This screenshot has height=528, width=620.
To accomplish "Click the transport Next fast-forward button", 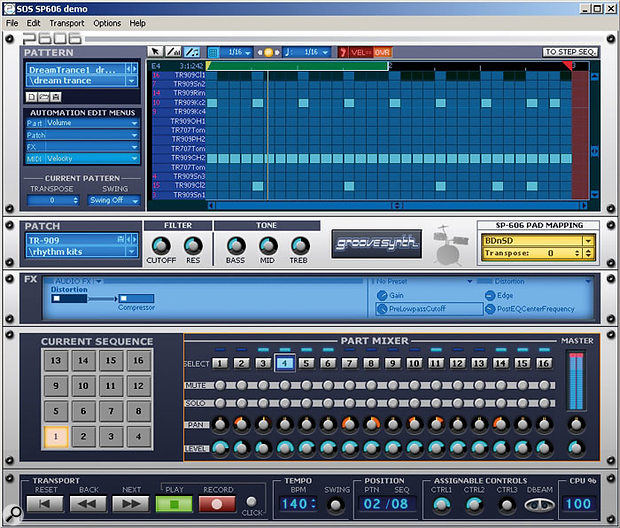I will [x=131, y=504].
